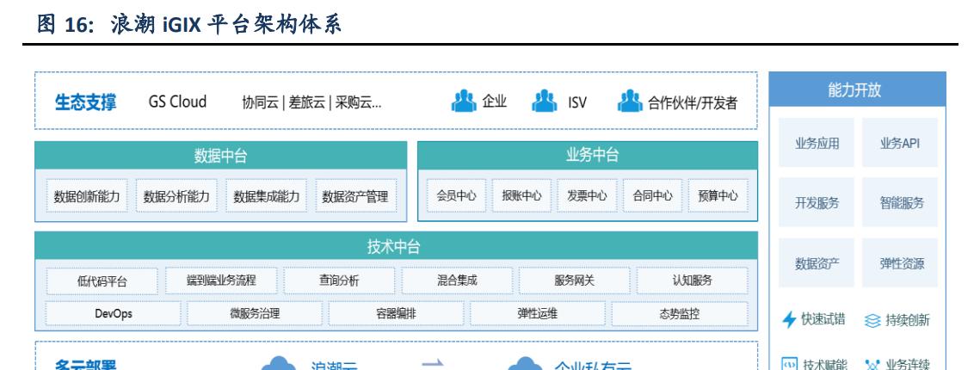This screenshot has height=370, width=980.
Task: Select the DevOps box
Action: point(113,314)
